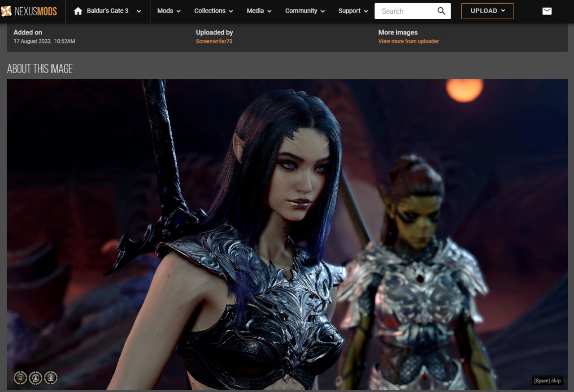This screenshot has height=392, width=574.
Task: Click the round character icon in the image
Action: [35, 378]
